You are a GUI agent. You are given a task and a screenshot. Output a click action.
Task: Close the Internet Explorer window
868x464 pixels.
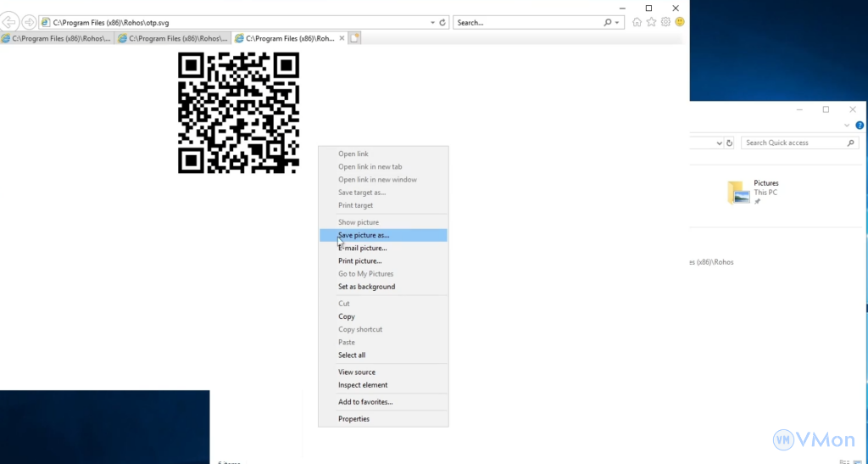point(676,8)
